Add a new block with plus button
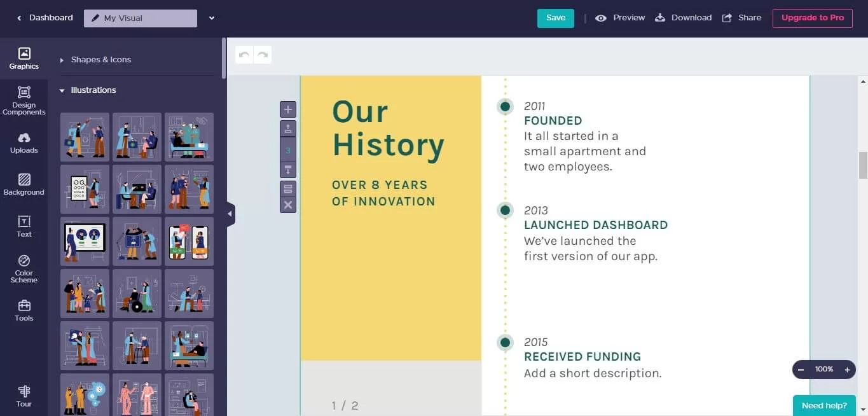 coord(288,109)
